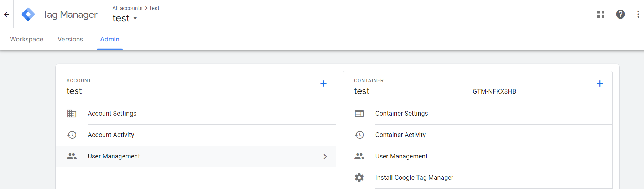Click the Install Google Tag Manager gear icon

pyautogui.click(x=359, y=178)
